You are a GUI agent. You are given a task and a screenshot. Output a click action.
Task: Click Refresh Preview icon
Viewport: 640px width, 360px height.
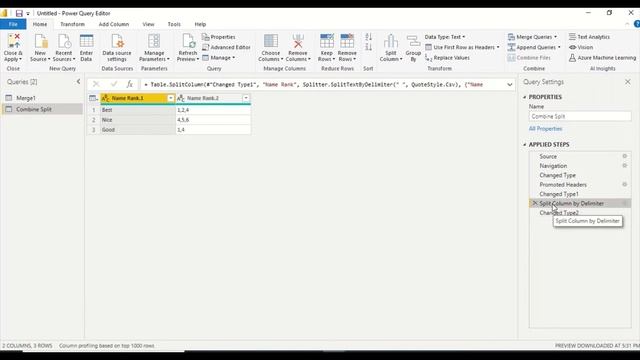click(x=188, y=41)
